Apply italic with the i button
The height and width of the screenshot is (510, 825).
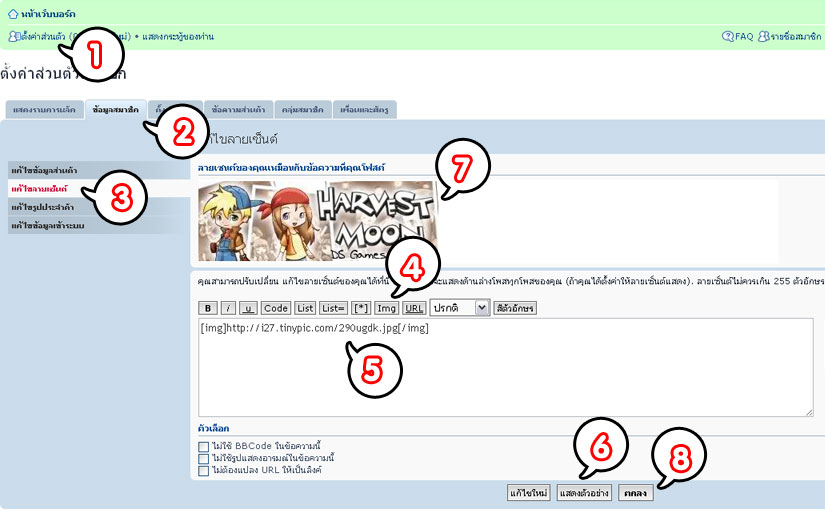[228, 308]
